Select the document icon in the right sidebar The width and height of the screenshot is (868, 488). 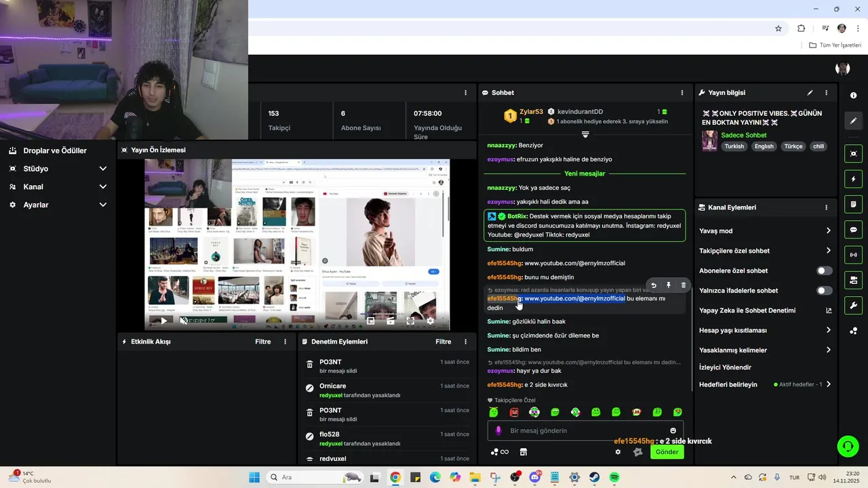tap(853, 205)
